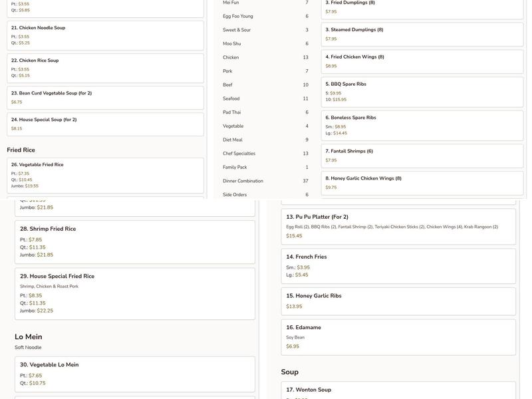Screen dimensions: 532x399
Task: Add the Vegetable Fried Rice item
Action: pos(105,175)
